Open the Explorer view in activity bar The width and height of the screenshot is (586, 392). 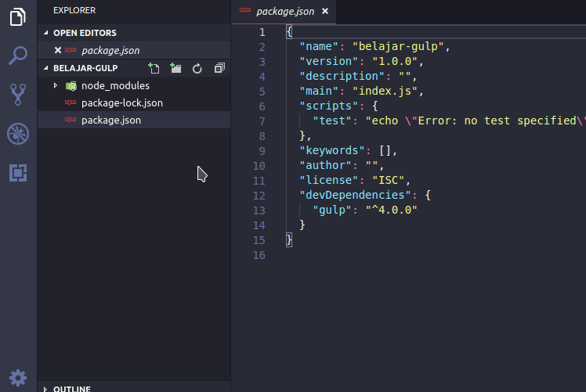click(18, 16)
